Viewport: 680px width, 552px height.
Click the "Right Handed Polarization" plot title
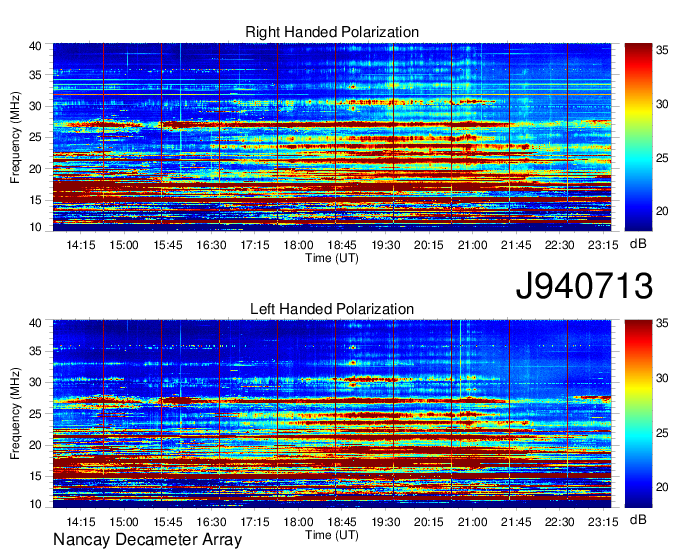click(x=332, y=32)
